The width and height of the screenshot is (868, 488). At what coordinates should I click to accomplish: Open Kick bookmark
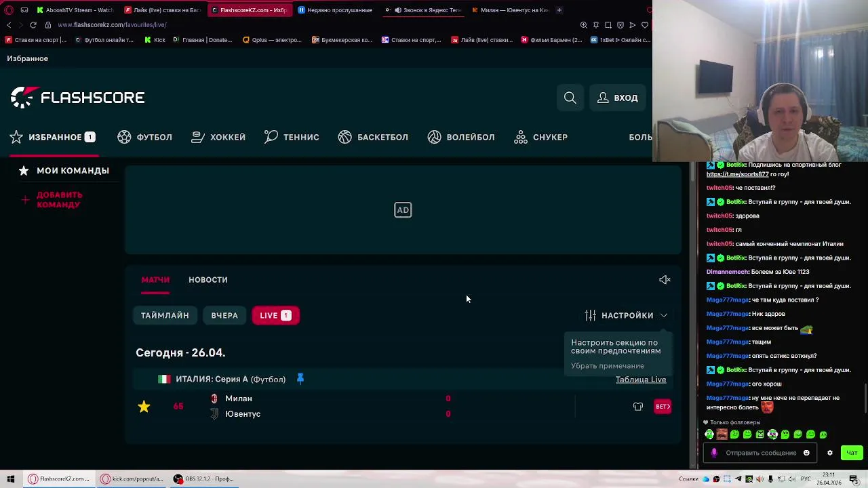pyautogui.click(x=155, y=40)
